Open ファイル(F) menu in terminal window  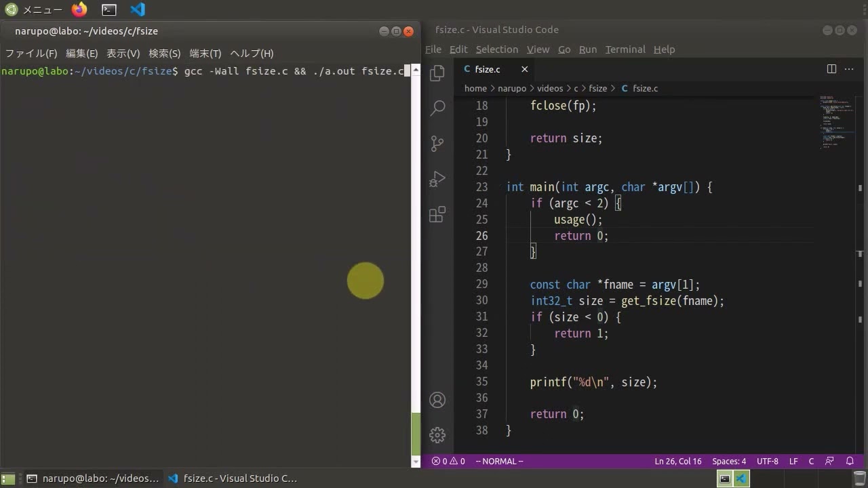31,54
